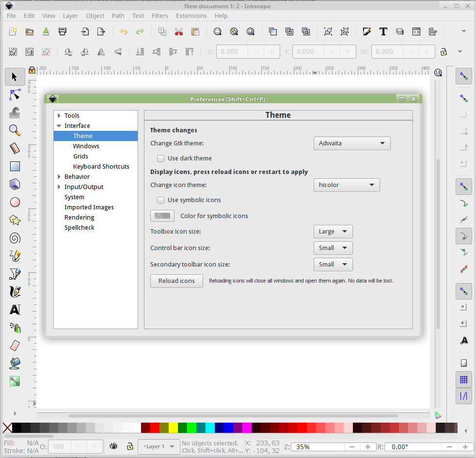Pick the yellow swatch in palette

click(173, 427)
